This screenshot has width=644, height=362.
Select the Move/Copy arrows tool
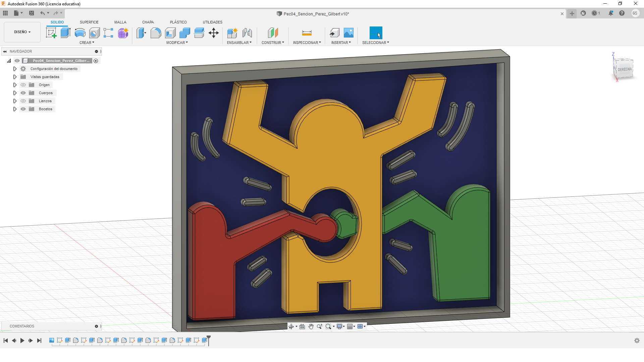214,33
